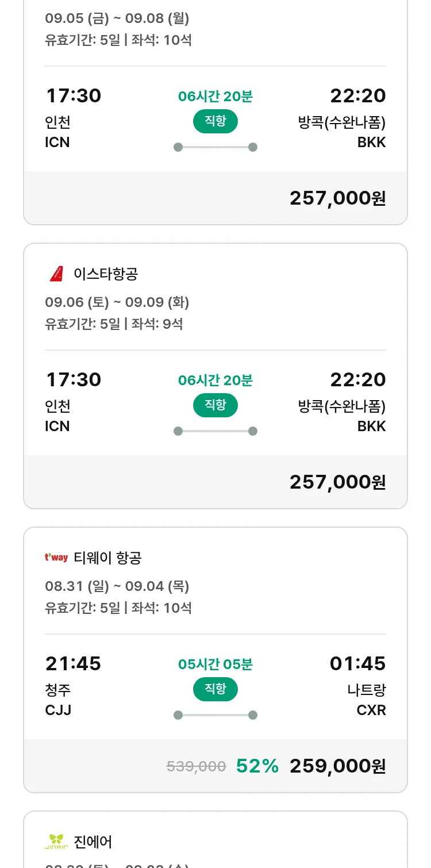Click 01:45 arrival time at 나트랑
The image size is (431, 868).
point(357,663)
